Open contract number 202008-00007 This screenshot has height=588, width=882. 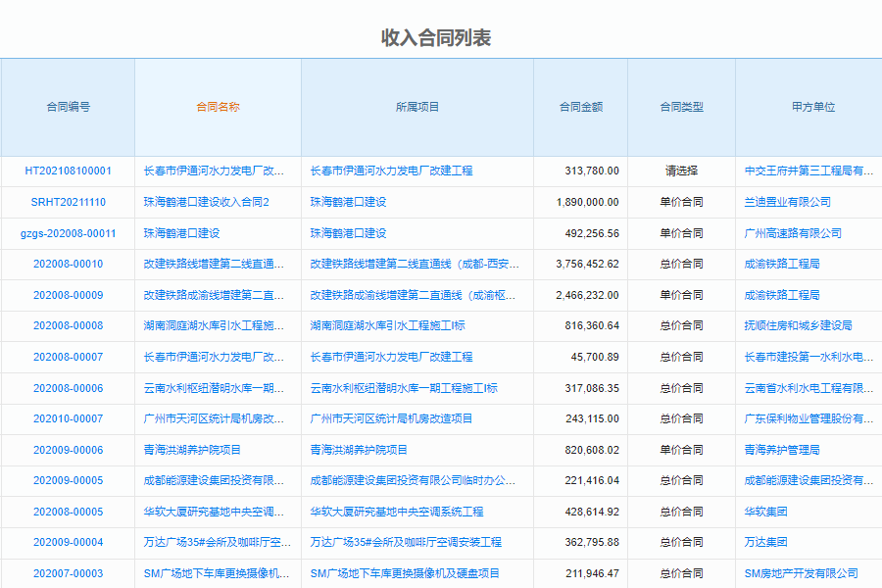pyautogui.click(x=68, y=358)
